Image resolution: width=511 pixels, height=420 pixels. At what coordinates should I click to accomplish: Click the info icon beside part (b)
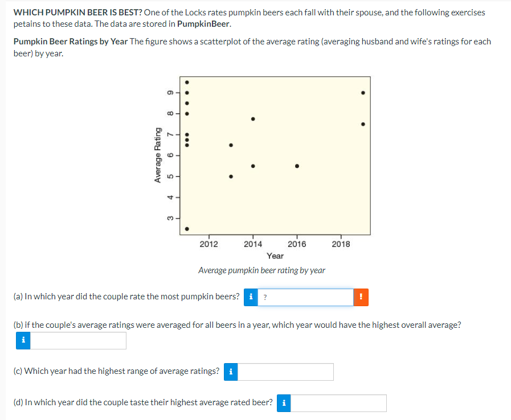(x=23, y=340)
